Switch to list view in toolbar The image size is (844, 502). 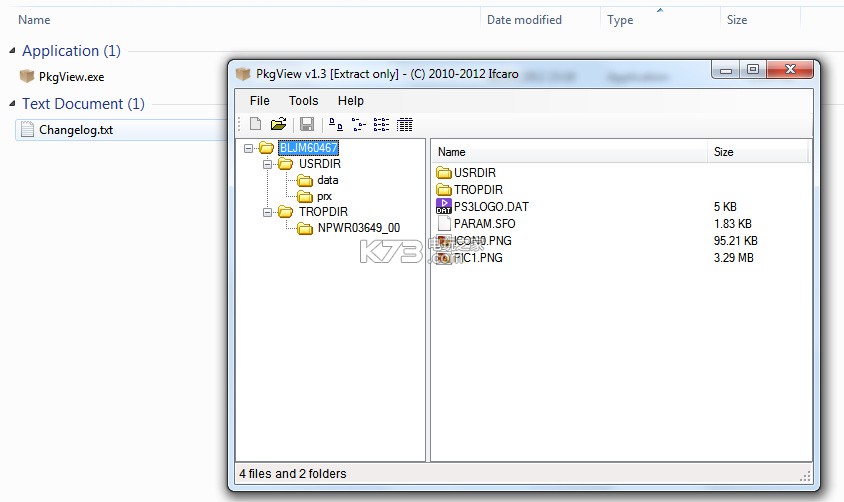point(381,124)
